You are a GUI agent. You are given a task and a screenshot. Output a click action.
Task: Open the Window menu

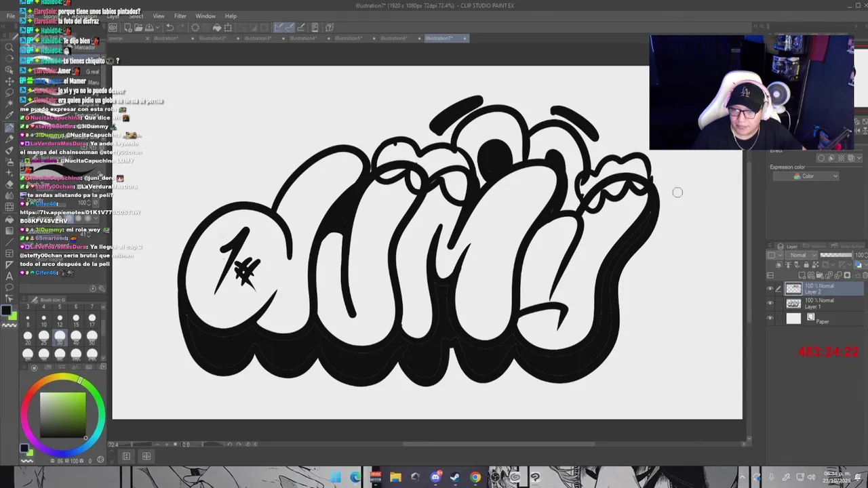pos(205,16)
